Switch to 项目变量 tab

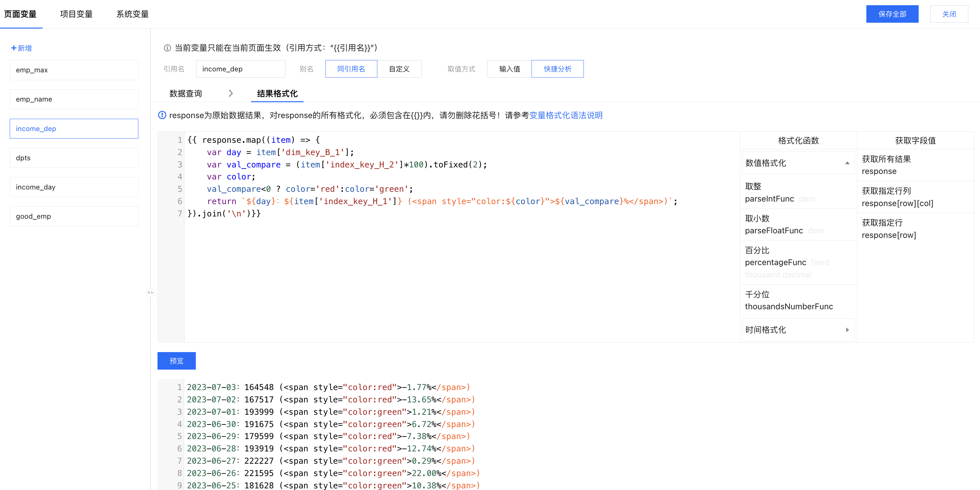point(76,14)
